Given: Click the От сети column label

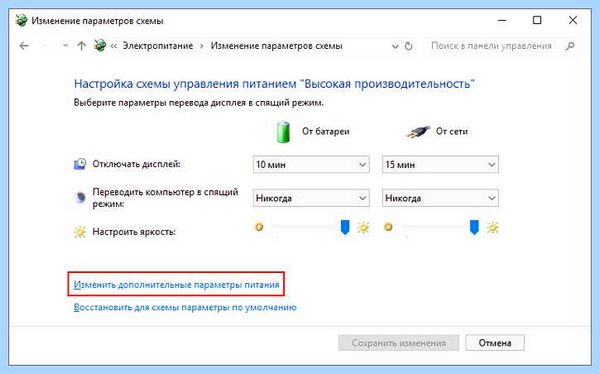Looking at the screenshot, I should (452, 132).
